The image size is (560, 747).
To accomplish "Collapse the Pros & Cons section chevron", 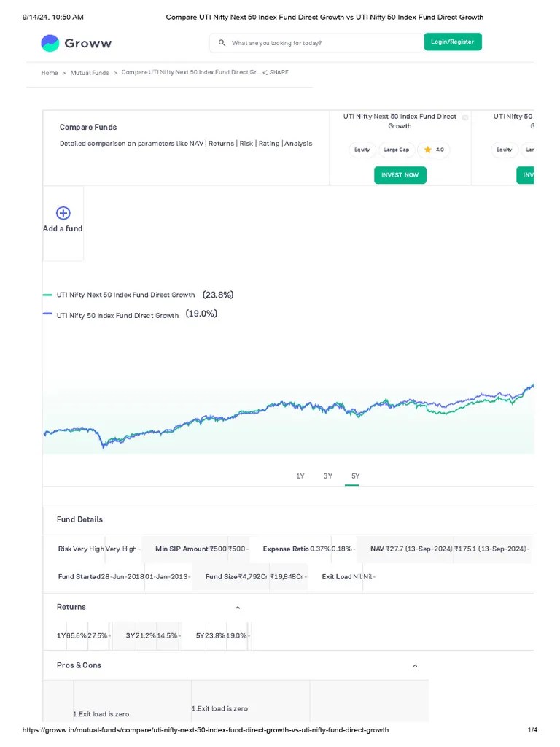I will [x=415, y=666].
